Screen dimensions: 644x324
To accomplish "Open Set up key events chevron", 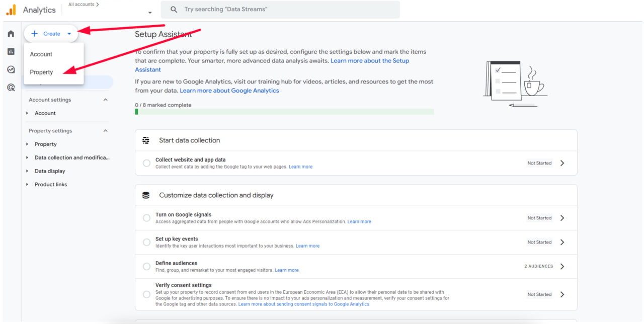I will click(x=562, y=242).
